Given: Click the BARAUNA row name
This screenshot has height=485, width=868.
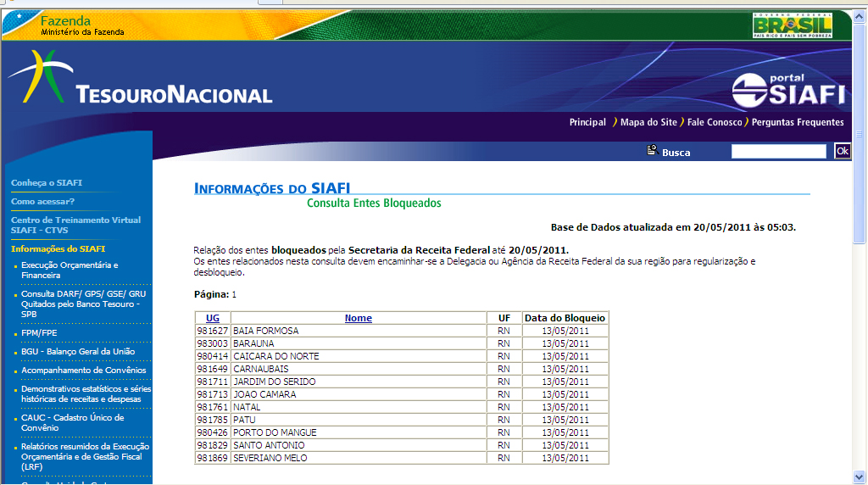Looking at the screenshot, I should (253, 343).
